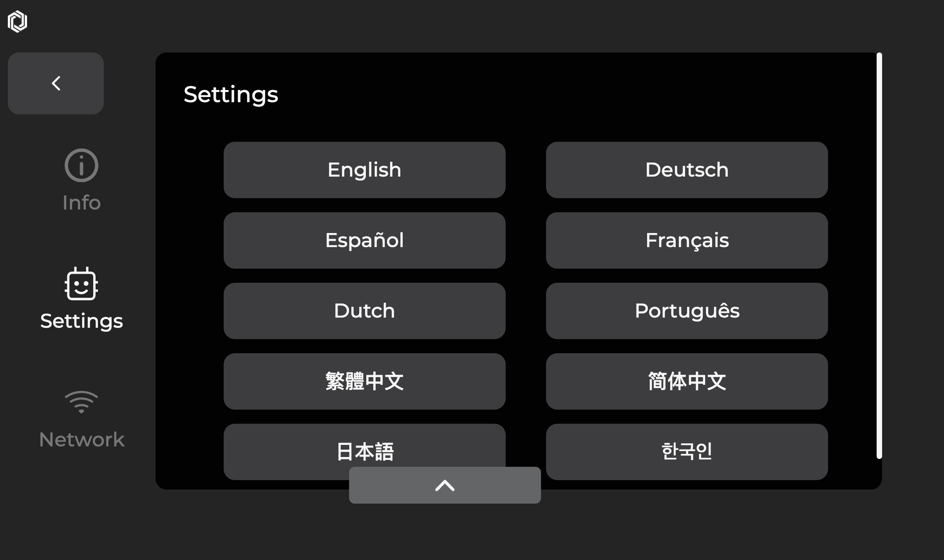Select 한국인 language option
Screen dimensions: 944x560
(687, 451)
